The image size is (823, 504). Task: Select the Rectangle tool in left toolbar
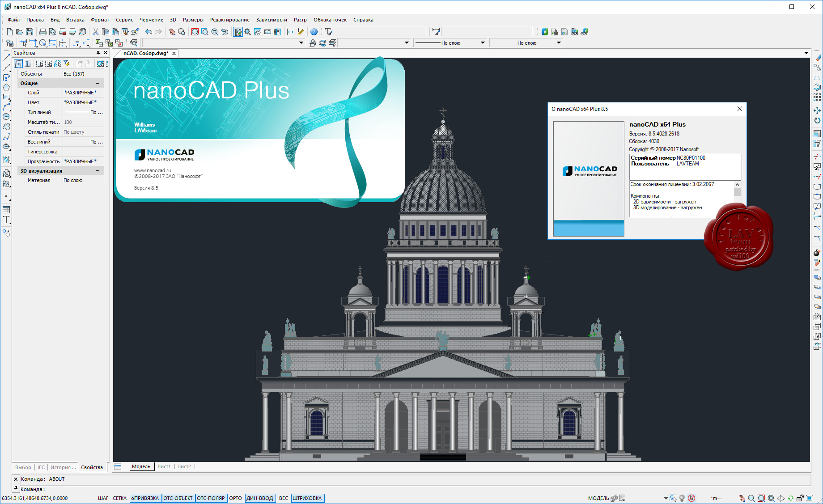pos(6,97)
